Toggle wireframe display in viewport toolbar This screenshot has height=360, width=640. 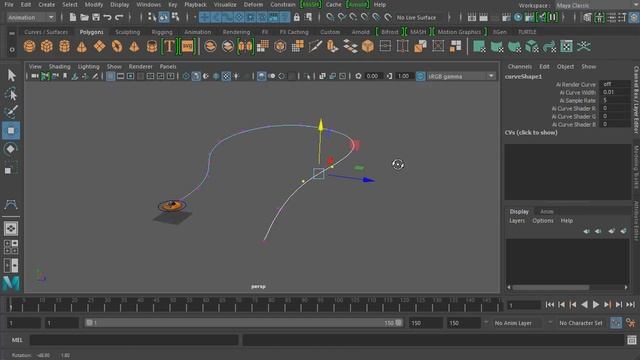click(x=186, y=76)
